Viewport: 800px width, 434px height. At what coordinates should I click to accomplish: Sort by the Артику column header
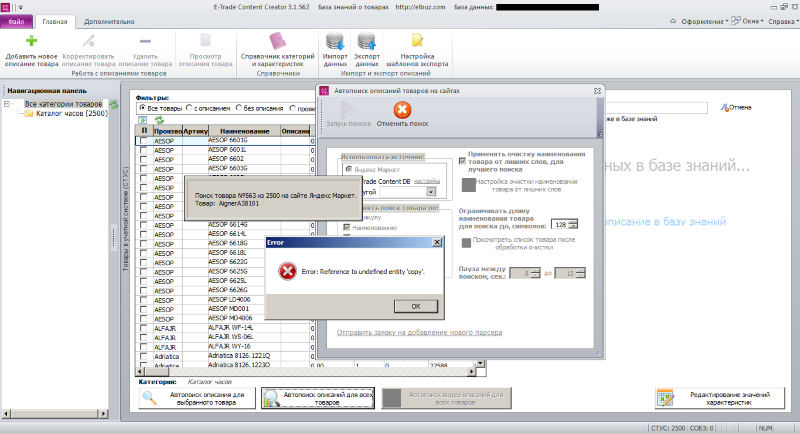click(195, 131)
